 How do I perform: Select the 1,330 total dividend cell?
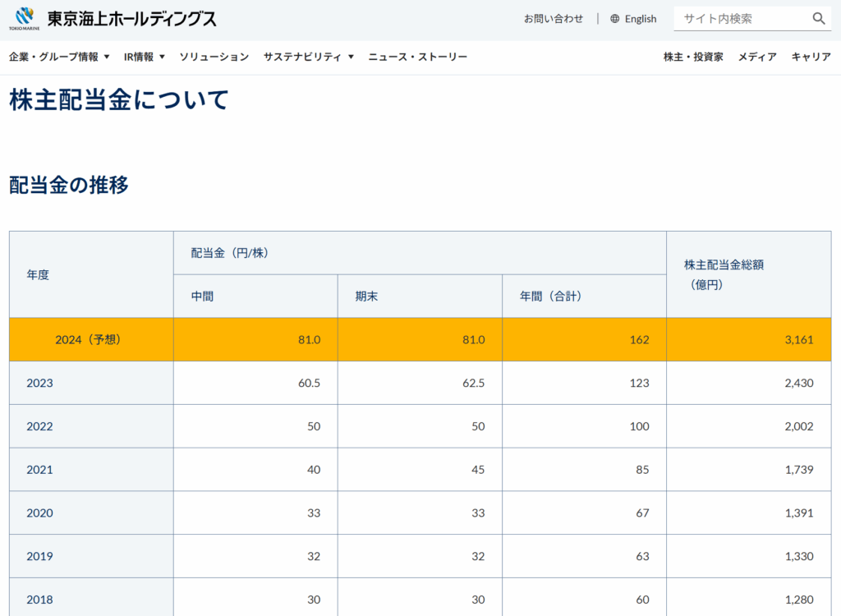pyautogui.click(x=749, y=556)
